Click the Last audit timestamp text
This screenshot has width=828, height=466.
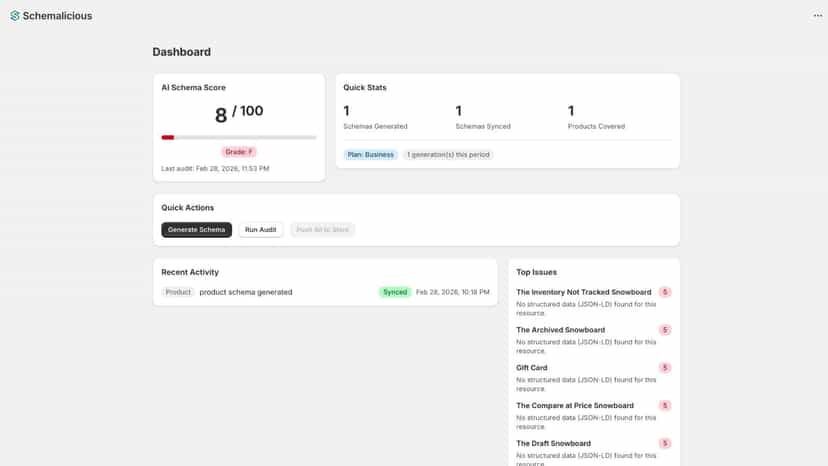[x=215, y=169]
